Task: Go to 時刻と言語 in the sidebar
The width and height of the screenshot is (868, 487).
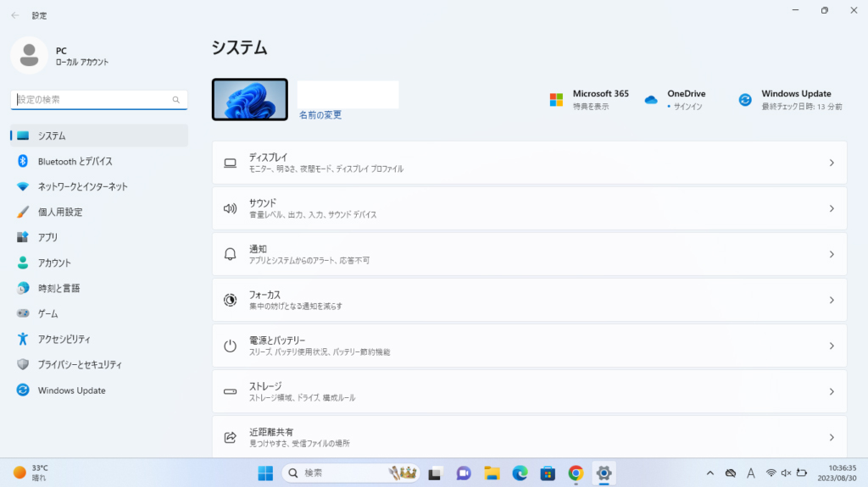Action: click(x=58, y=288)
